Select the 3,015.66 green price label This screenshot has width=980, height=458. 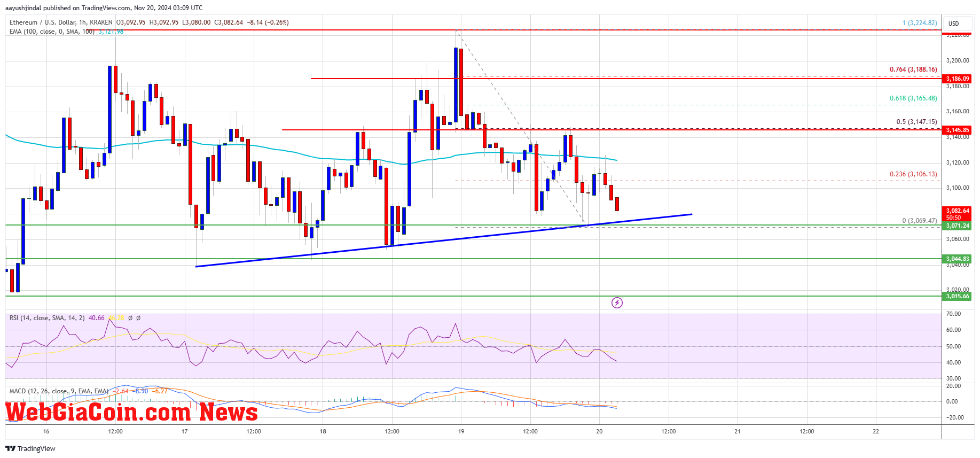tap(958, 296)
